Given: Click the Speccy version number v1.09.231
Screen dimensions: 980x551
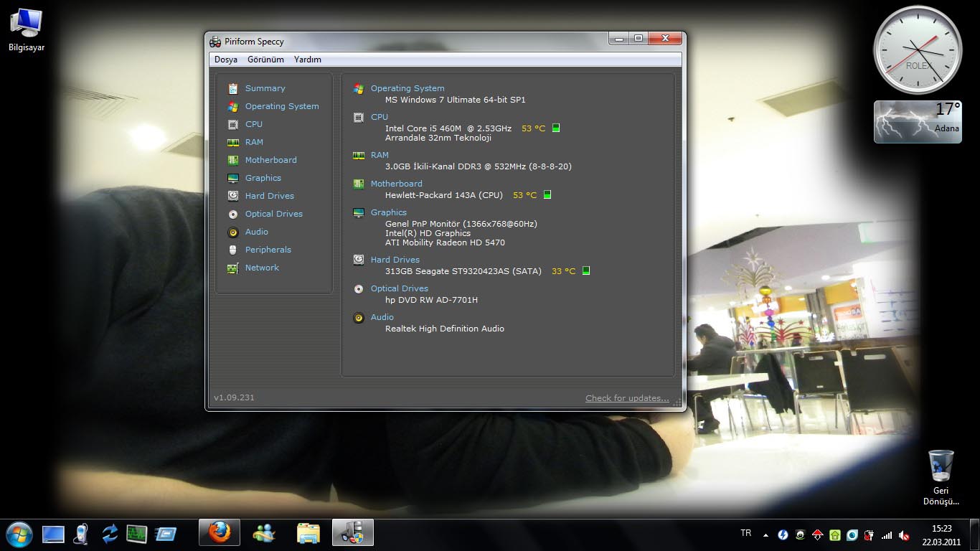Looking at the screenshot, I should pos(234,397).
